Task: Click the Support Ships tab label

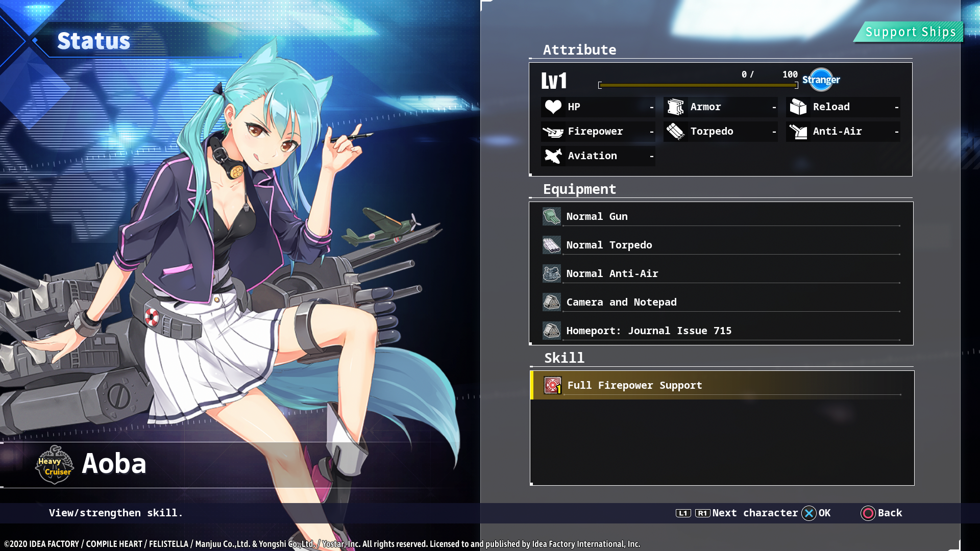Action: [910, 32]
